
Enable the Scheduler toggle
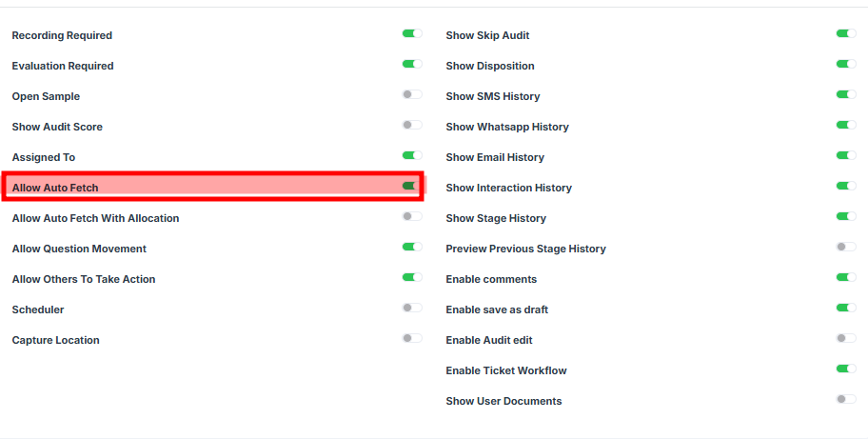tap(411, 308)
